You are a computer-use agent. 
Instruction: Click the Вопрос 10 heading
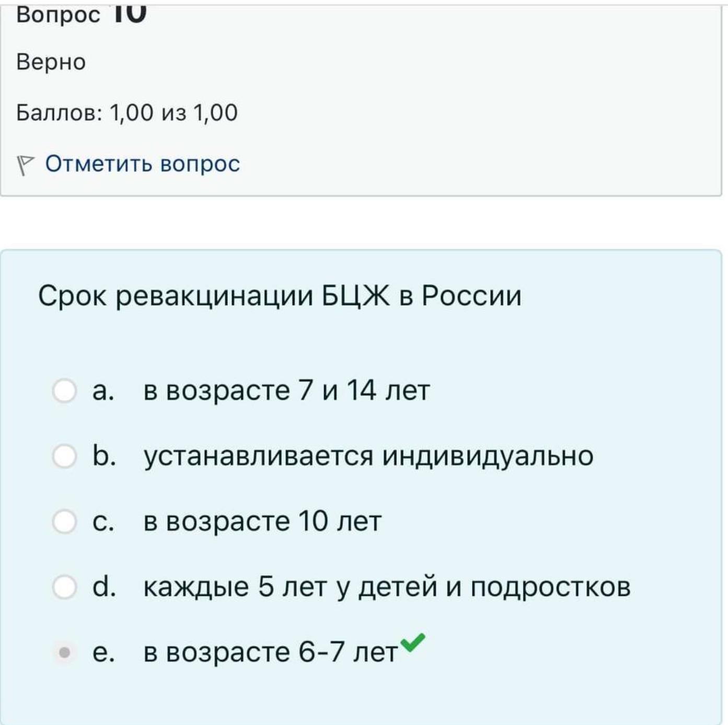[82, 13]
